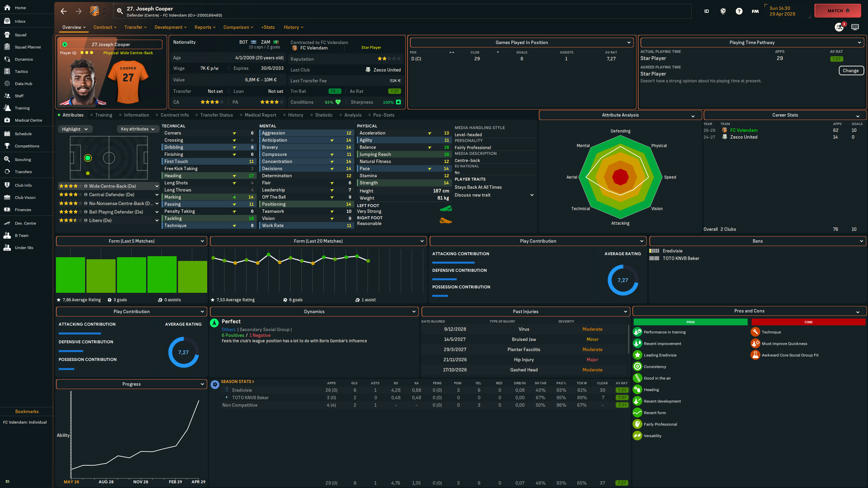Open the Highlight dropdown
Image resolution: width=868 pixels, height=488 pixels.
pyautogui.click(x=75, y=129)
